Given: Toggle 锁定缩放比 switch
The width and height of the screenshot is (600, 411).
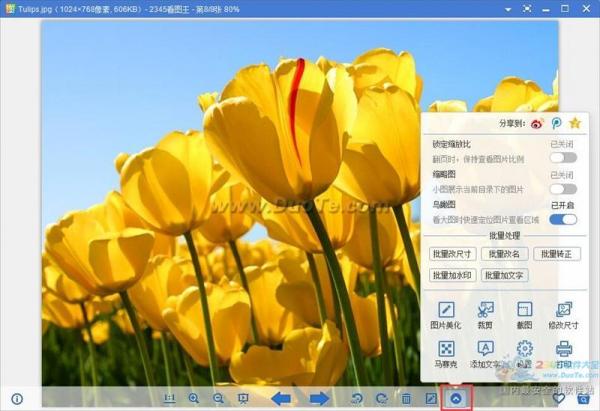Looking at the screenshot, I should point(563,157).
